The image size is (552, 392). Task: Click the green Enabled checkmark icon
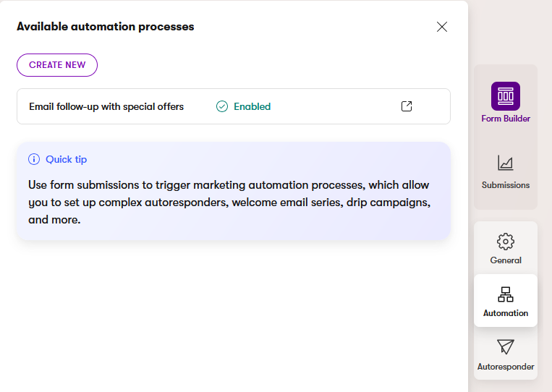(x=222, y=106)
